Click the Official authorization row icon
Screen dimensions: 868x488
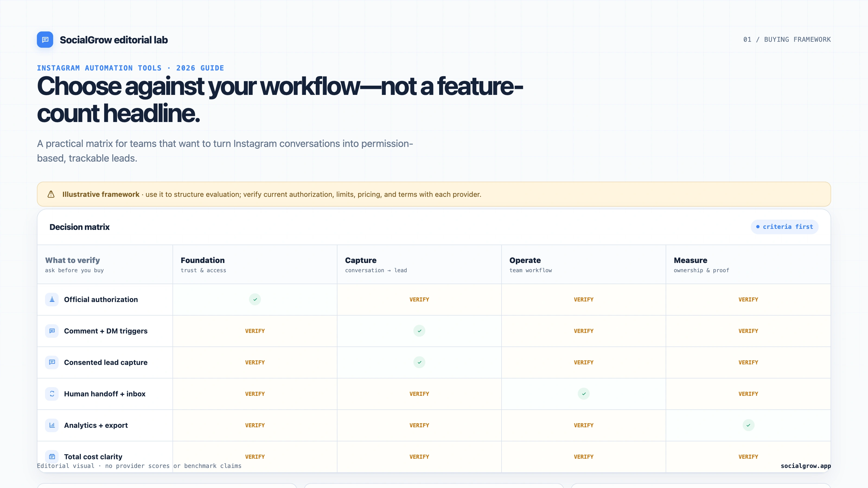(x=52, y=299)
